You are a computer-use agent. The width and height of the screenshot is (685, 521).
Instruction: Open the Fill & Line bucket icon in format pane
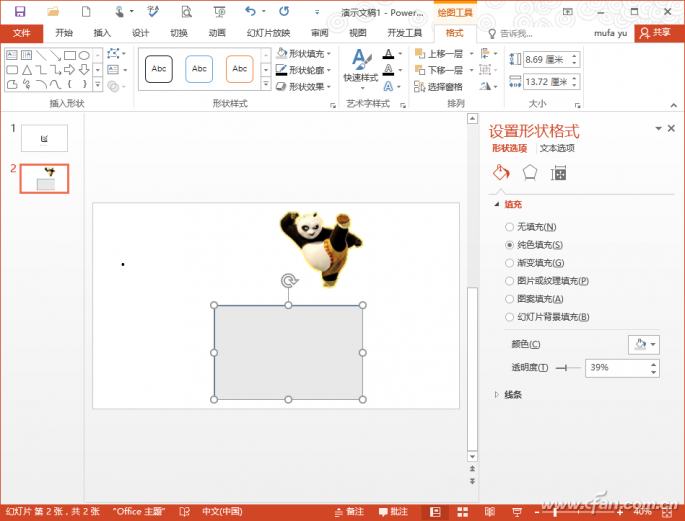pos(501,173)
